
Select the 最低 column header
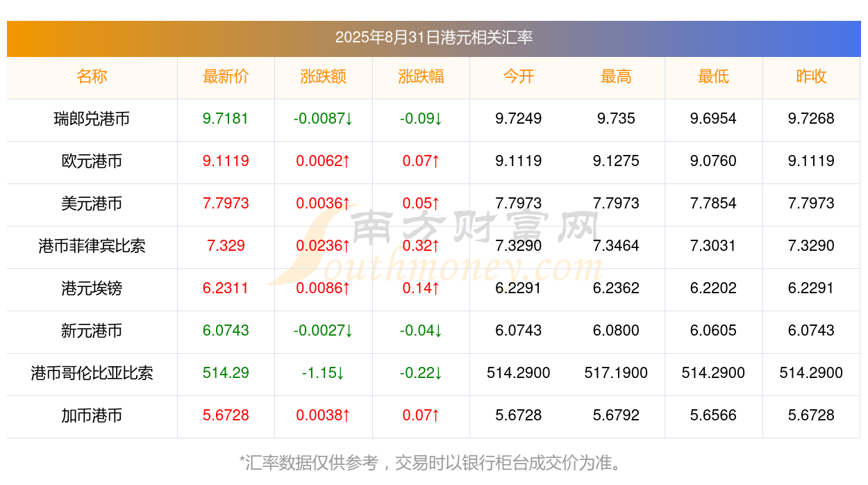tap(714, 76)
